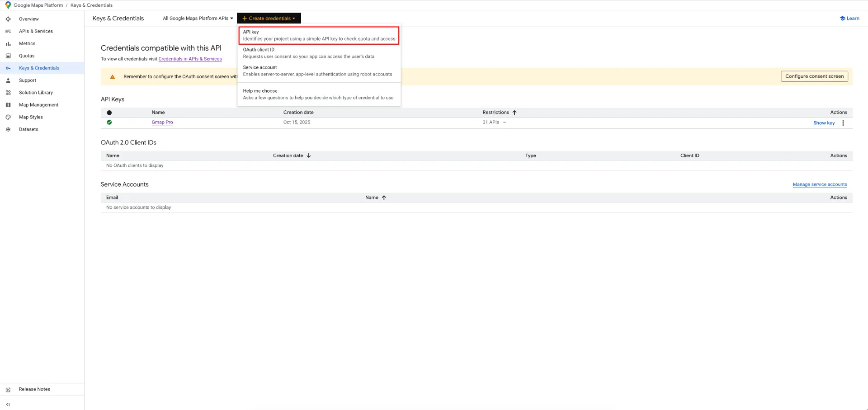This screenshot has width=868, height=410.
Task: Click the Solution Library icon
Action: click(8, 93)
